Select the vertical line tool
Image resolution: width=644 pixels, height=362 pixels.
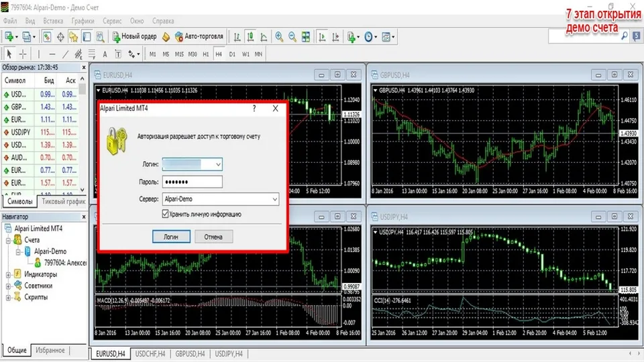click(39, 54)
